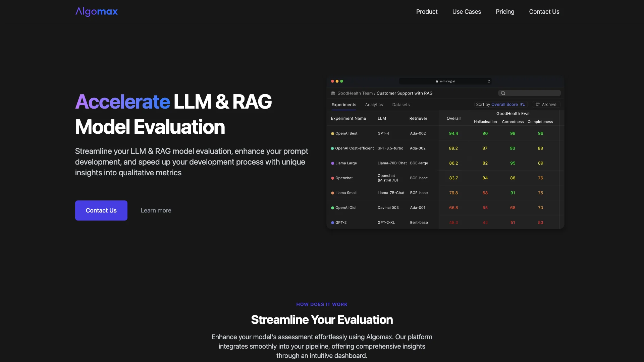
Task: Follow the Learn more link
Action: coord(156,210)
